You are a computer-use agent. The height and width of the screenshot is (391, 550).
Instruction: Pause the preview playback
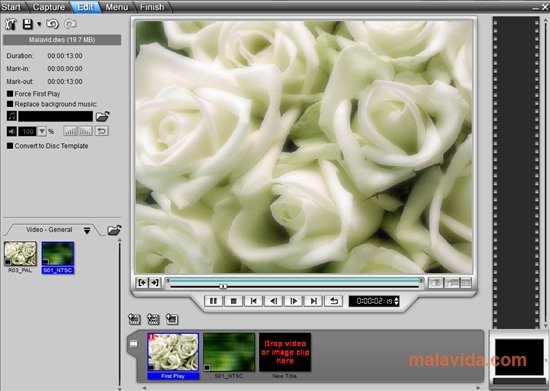coord(213,301)
